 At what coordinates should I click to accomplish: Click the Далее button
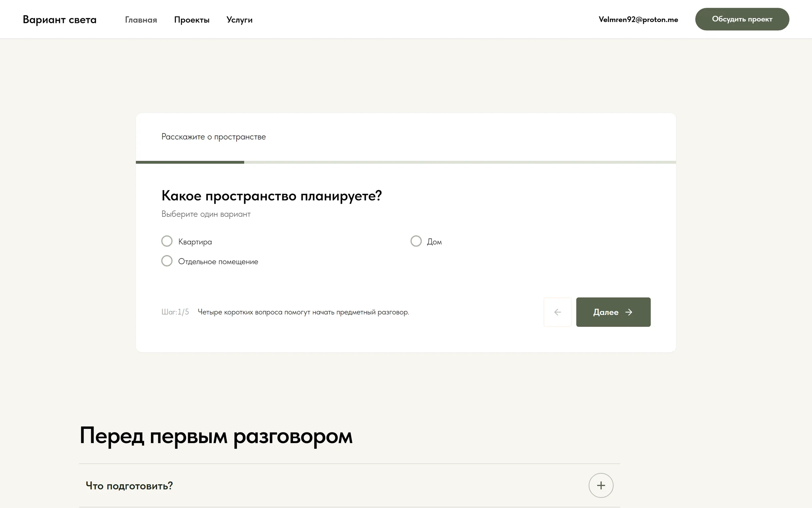tap(613, 312)
